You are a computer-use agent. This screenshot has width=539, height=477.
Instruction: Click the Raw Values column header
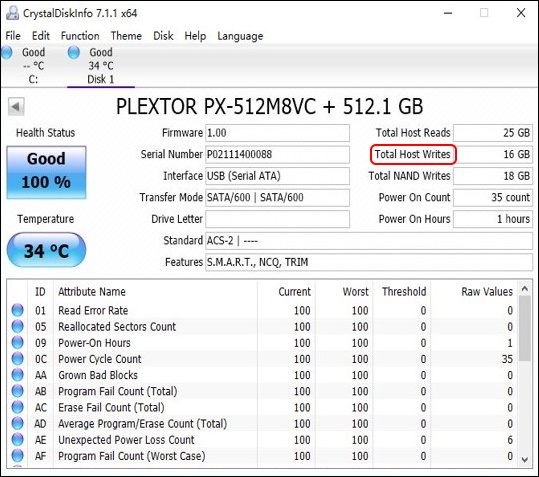[487, 291]
